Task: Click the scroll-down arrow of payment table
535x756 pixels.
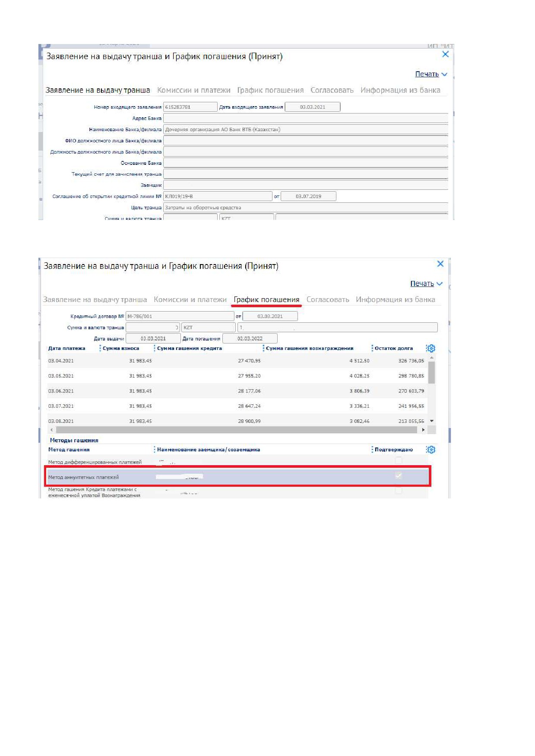Action: (x=432, y=421)
